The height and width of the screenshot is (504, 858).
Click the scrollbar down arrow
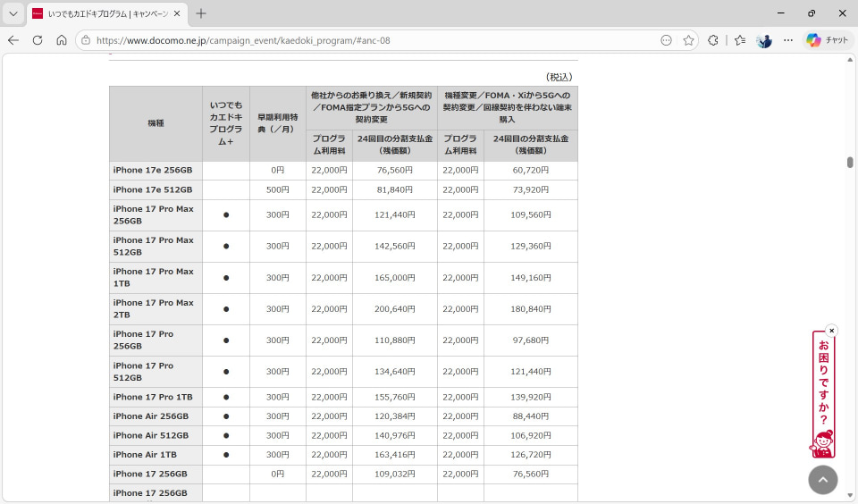850,496
